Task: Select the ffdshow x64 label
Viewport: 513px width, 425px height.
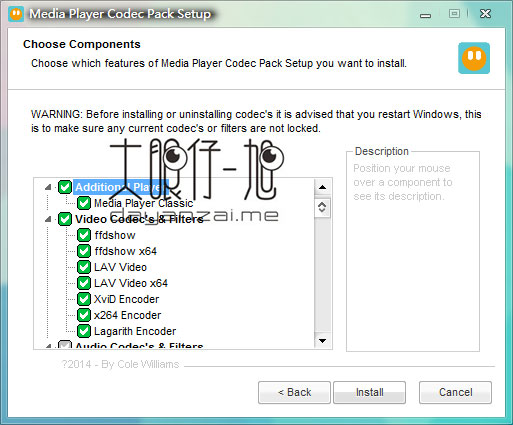Action: pyautogui.click(x=126, y=251)
